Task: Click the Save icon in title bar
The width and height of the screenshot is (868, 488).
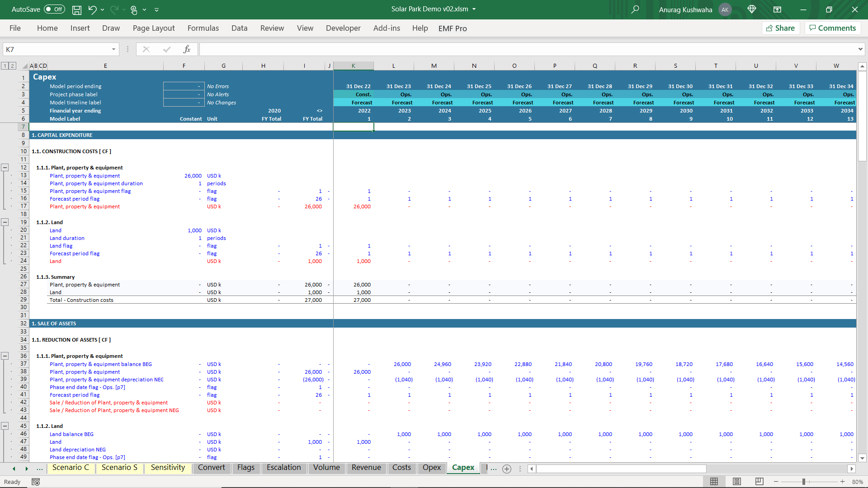Action: 77,9
